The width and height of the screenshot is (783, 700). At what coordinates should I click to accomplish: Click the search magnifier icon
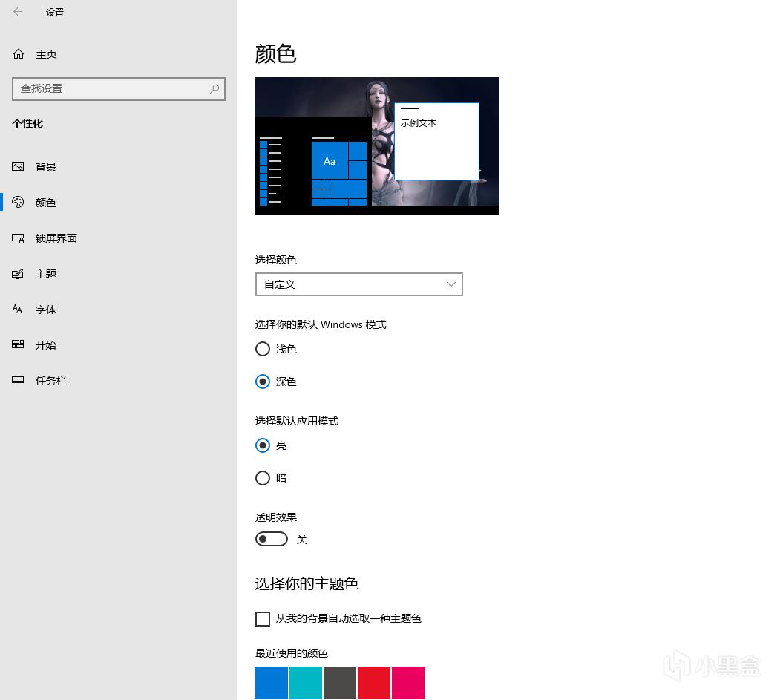214,89
